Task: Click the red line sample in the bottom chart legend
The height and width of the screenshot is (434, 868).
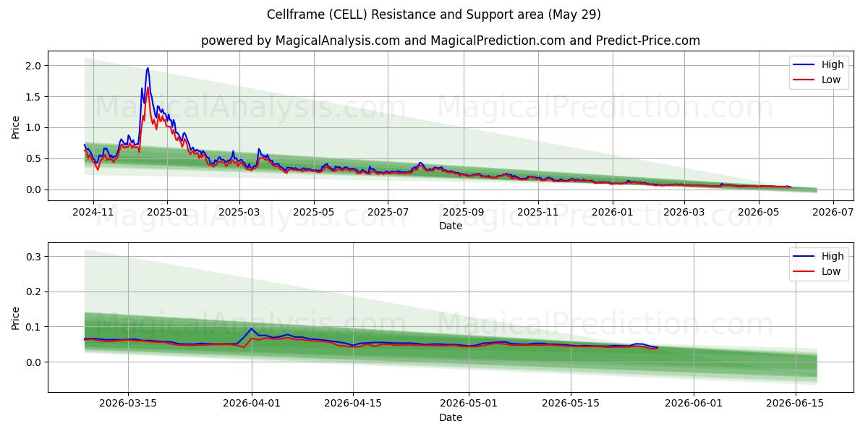Action: click(804, 271)
